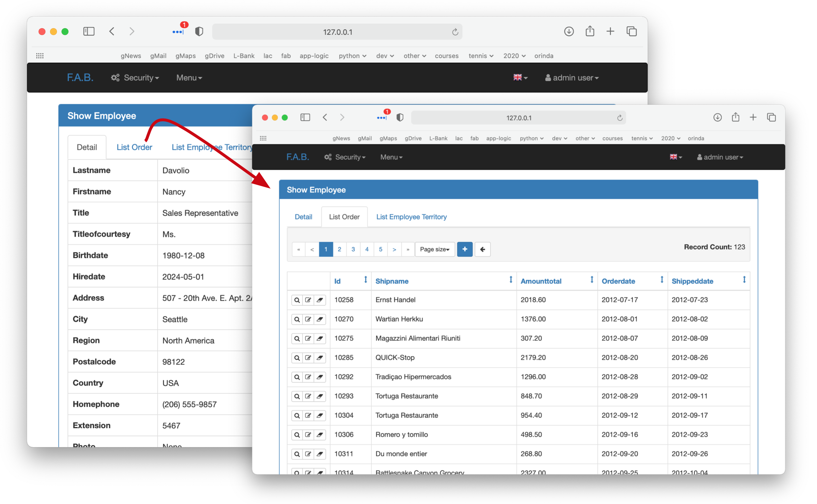Click the reload icon in the front address bar
The width and height of the screenshot is (817, 504).
click(x=620, y=118)
